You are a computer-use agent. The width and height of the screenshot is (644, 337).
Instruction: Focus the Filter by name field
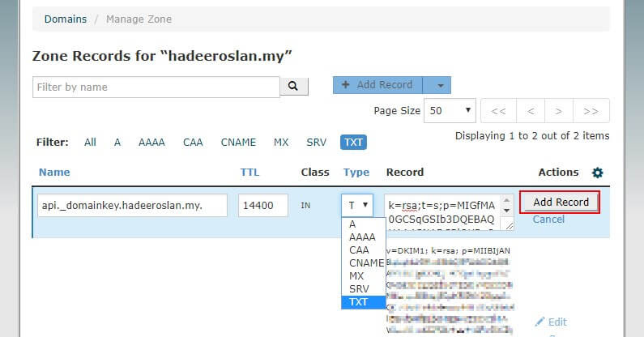coord(156,87)
